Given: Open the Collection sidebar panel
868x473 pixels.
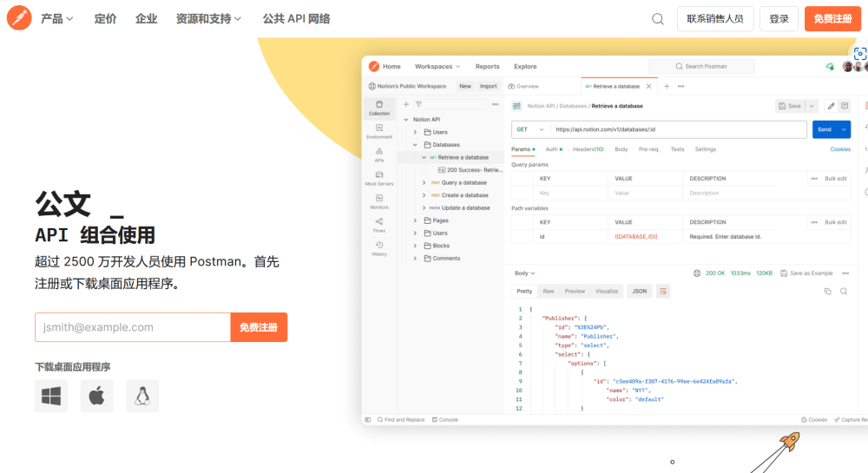Looking at the screenshot, I should [379, 108].
